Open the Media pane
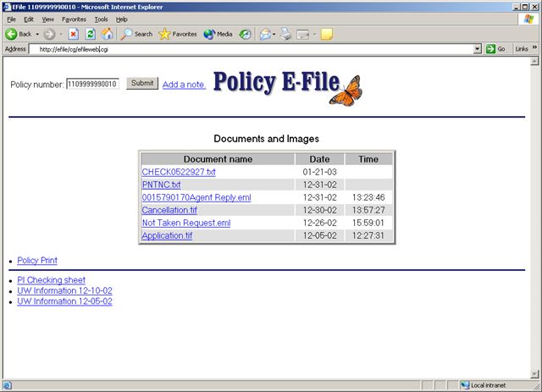Screen dimensions: 542x392 [218, 34]
